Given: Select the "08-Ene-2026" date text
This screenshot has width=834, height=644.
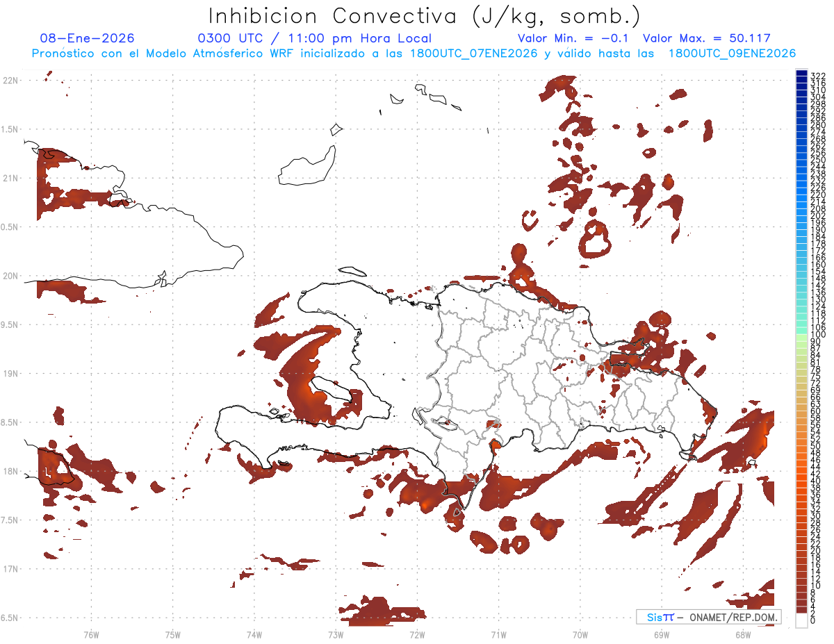Looking at the screenshot, I should pos(88,38).
